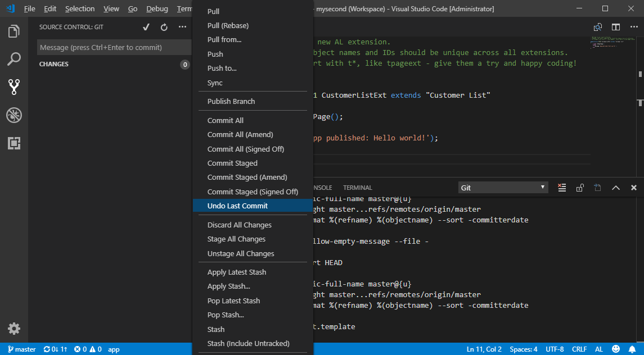Open the Git output channel dropdown
This screenshot has width=644, height=355.
coord(503,188)
